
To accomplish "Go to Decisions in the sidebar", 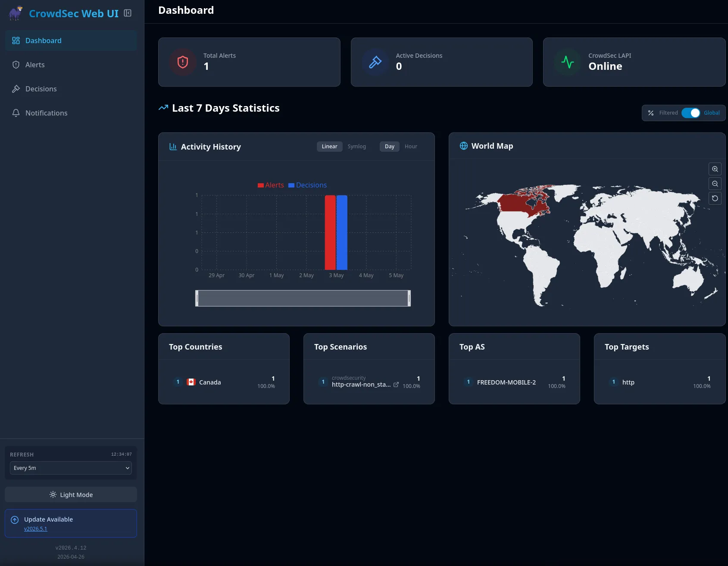I will (71, 89).
